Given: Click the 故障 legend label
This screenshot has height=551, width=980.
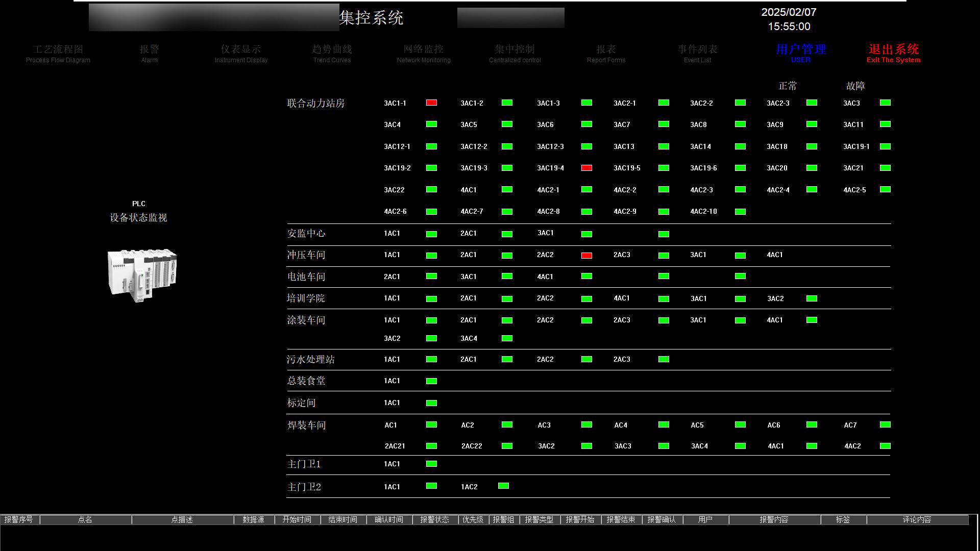Looking at the screenshot, I should 855,86.
